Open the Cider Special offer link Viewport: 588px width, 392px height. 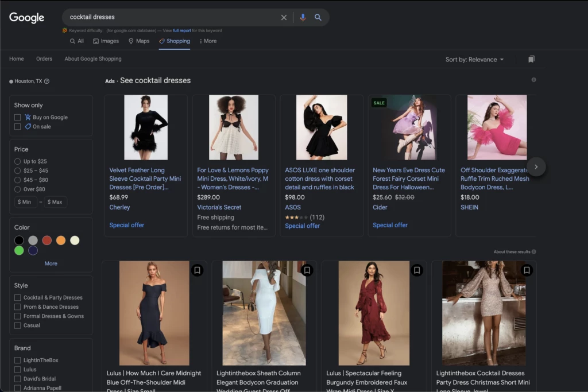(x=390, y=225)
